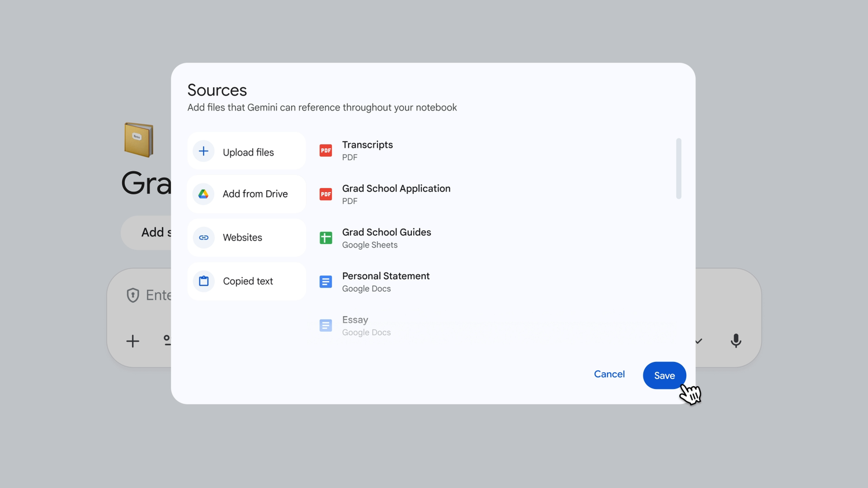Click the 'Add files that Gemini can reference' subtitle
Viewport: 868px width, 488px height.
(322, 108)
